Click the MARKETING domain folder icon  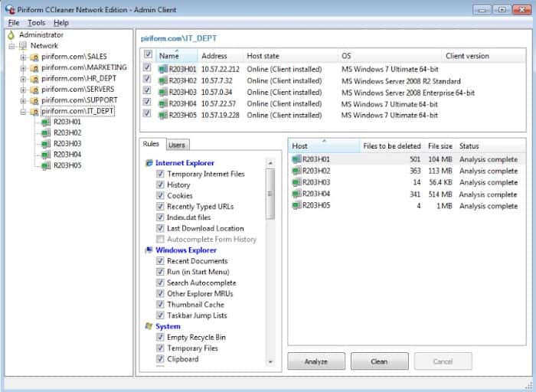[34, 67]
